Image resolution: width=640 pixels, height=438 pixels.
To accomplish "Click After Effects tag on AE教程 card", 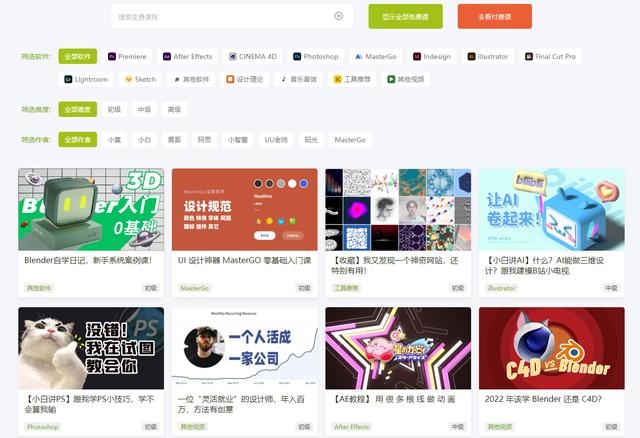I will tap(351, 427).
